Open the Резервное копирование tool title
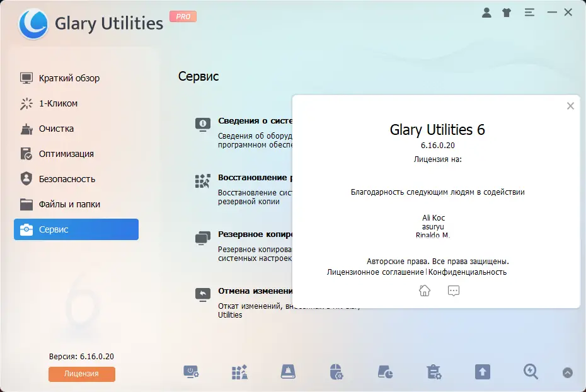586x392 pixels. pos(255,234)
